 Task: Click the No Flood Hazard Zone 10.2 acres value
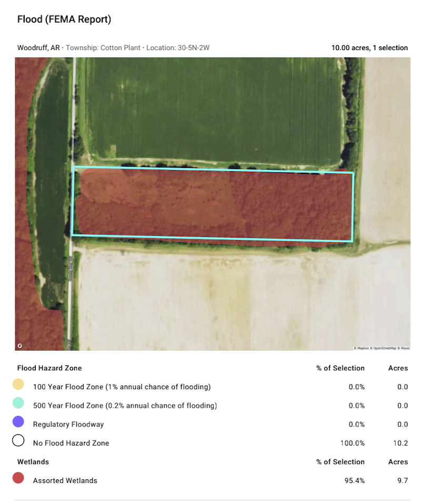(402, 443)
